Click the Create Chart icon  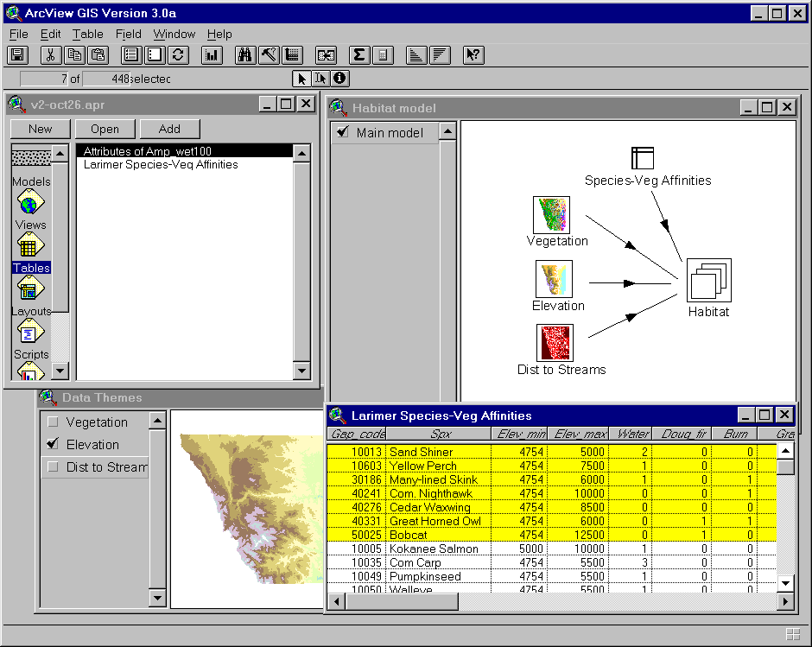(212, 55)
